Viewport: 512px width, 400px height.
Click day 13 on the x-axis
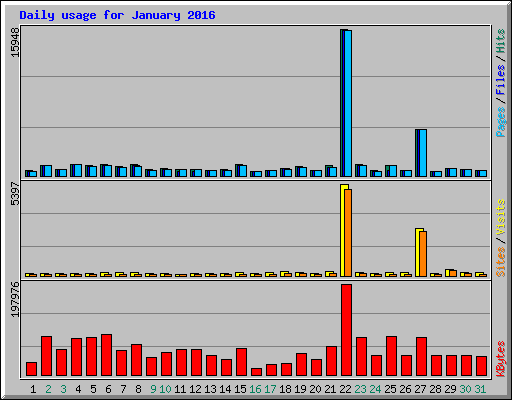pyautogui.click(x=210, y=389)
